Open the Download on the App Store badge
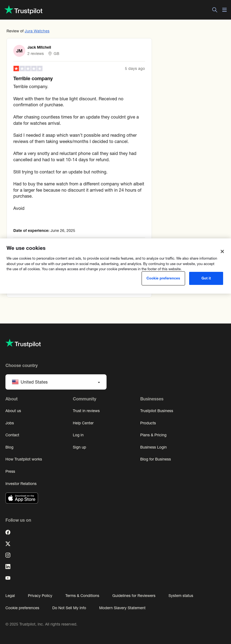The height and width of the screenshot is (644, 231). click(x=22, y=498)
